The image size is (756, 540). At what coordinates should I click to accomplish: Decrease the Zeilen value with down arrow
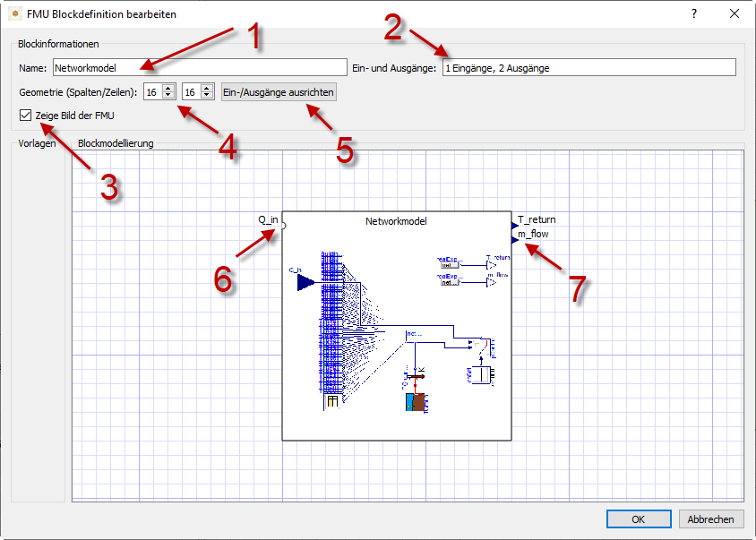tap(207, 96)
